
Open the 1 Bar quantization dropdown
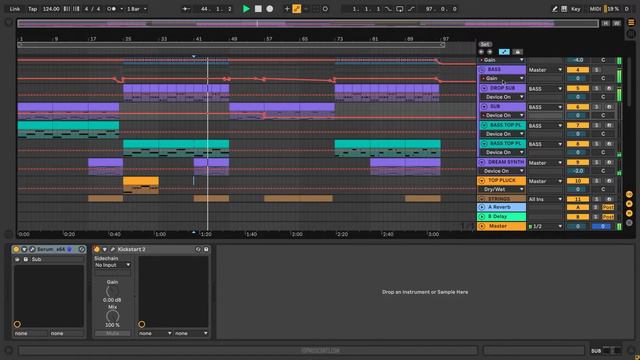137,9
